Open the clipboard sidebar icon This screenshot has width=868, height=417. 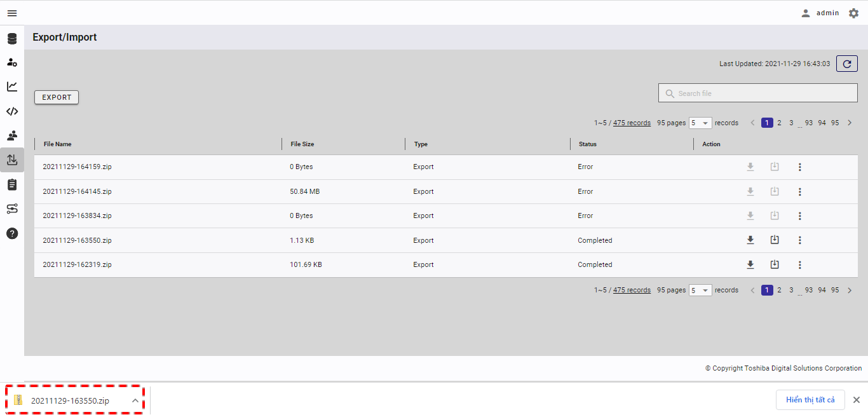click(x=12, y=184)
